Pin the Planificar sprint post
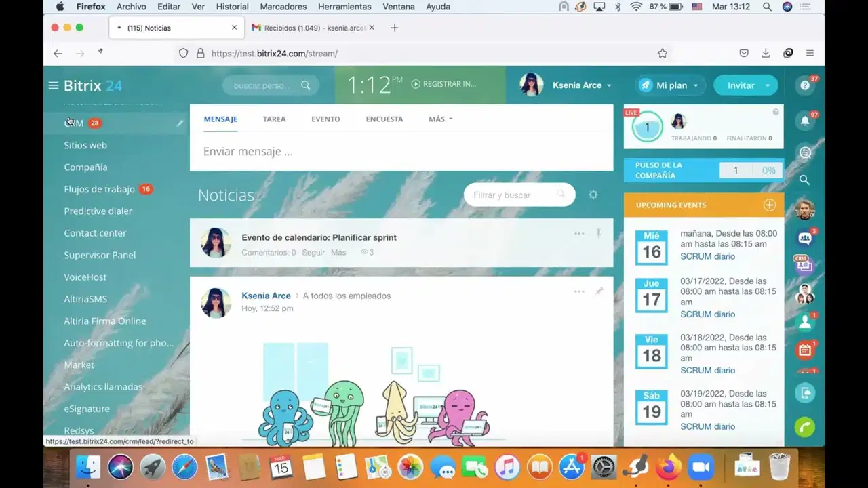868x488 pixels. pos(599,233)
